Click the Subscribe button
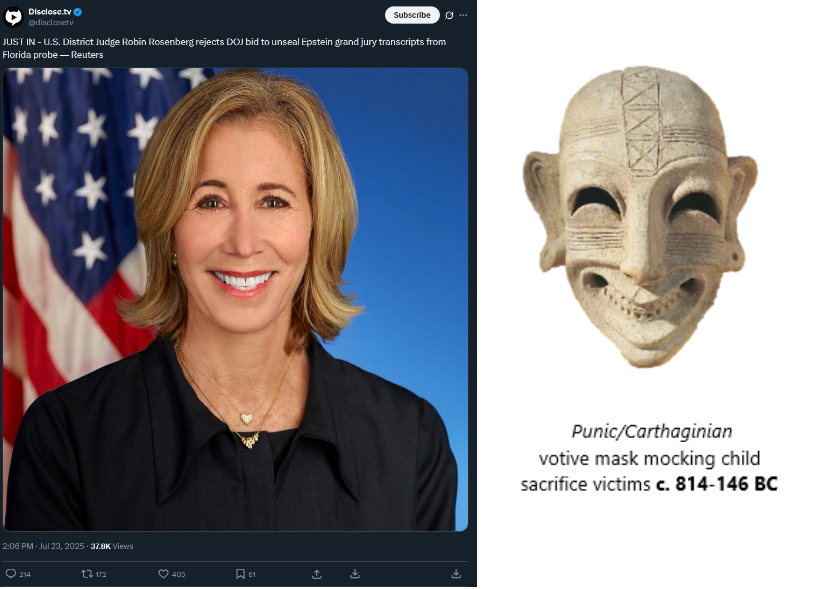This screenshot has height=589, width=815. point(412,15)
